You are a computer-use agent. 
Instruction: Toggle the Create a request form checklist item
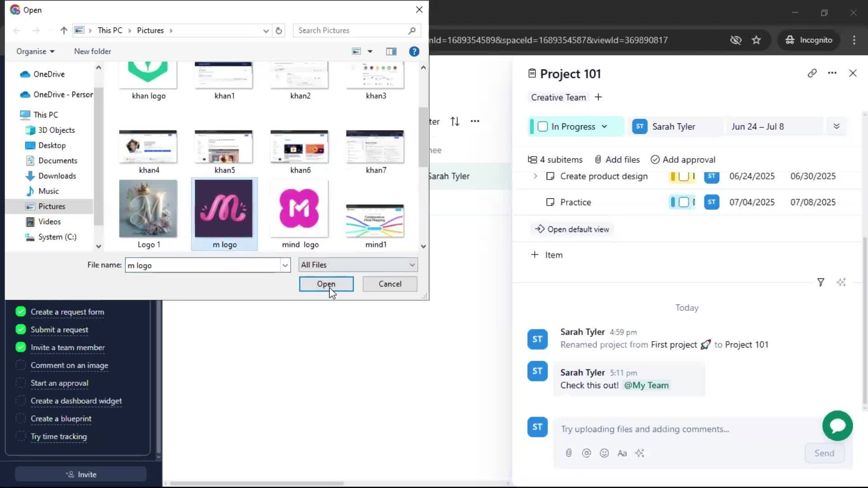click(x=20, y=312)
